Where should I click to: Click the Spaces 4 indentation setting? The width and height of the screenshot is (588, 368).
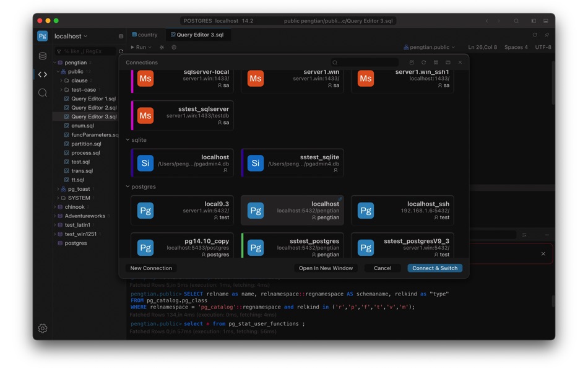[x=516, y=47]
